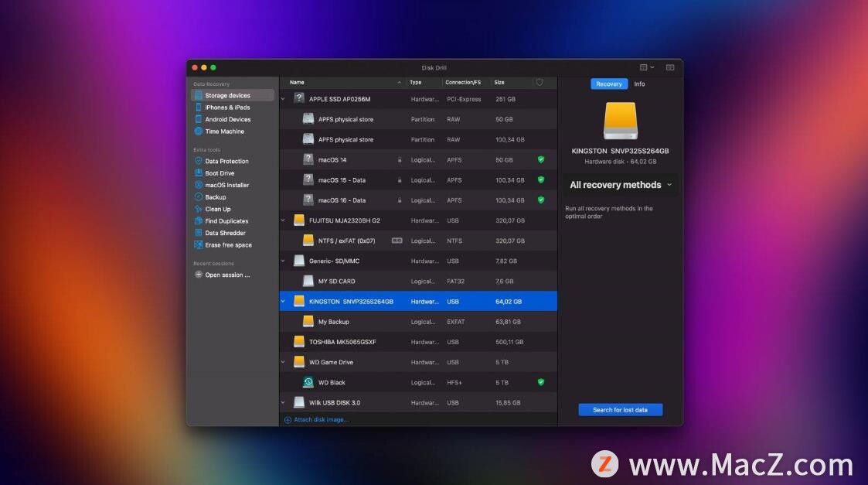
Task: Collapse the Generic- SD/MMC group
Action: click(x=284, y=261)
